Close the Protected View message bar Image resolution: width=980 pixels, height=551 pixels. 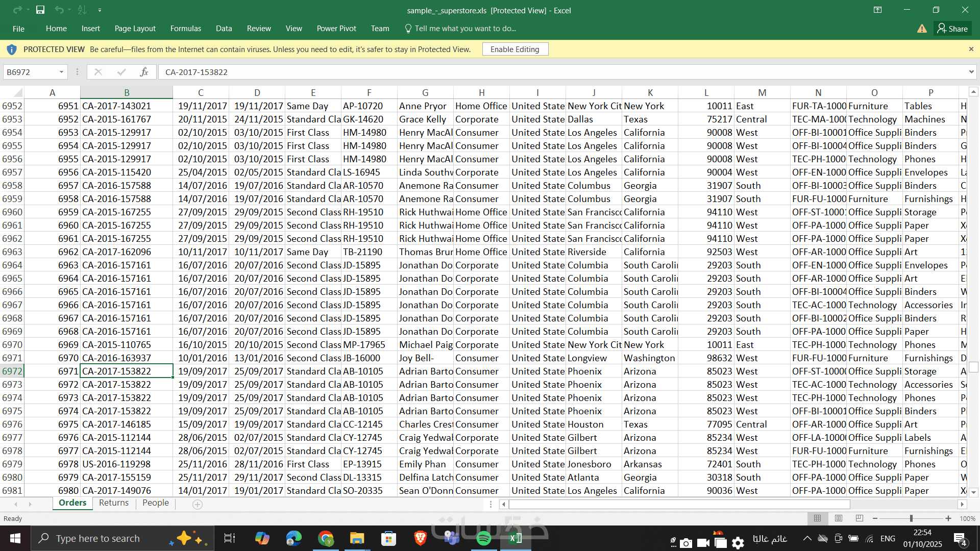pyautogui.click(x=971, y=49)
